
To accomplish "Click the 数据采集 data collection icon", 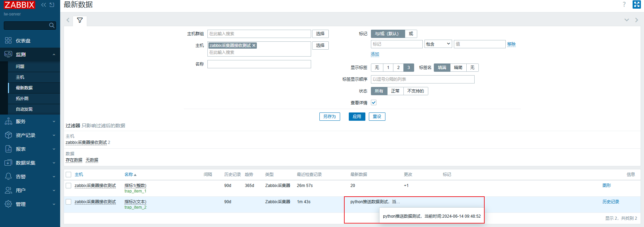I will tap(8, 162).
